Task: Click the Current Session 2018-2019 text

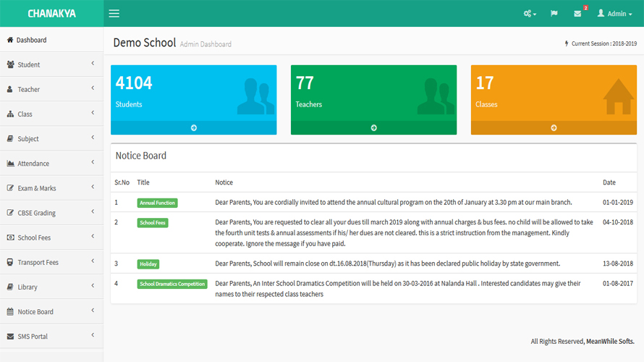Action: point(604,43)
